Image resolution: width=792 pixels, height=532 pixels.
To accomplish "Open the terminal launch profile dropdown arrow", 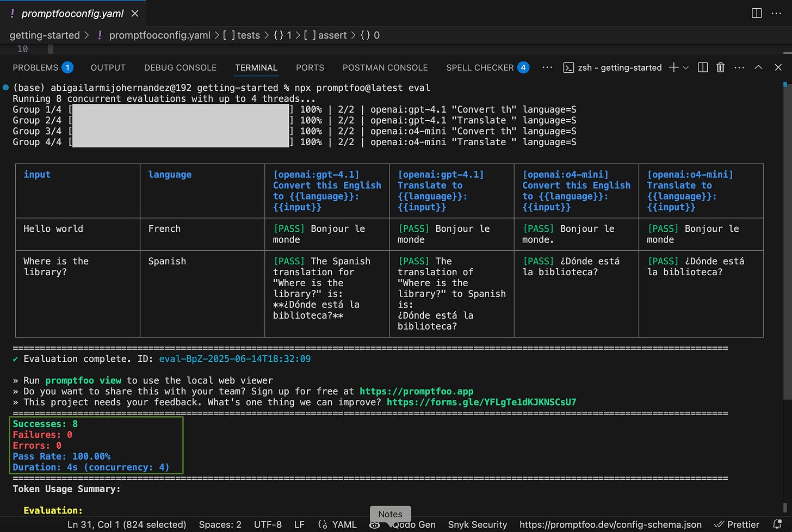I will [x=685, y=67].
